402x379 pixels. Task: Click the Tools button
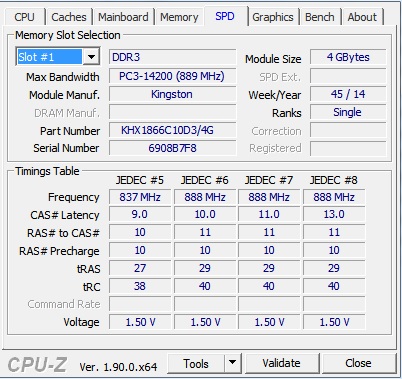(x=196, y=363)
